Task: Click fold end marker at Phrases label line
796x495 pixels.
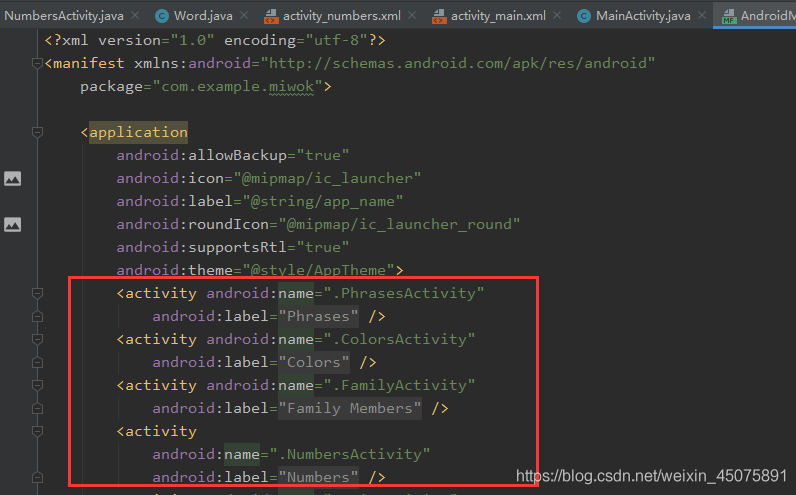Action: coord(37,316)
